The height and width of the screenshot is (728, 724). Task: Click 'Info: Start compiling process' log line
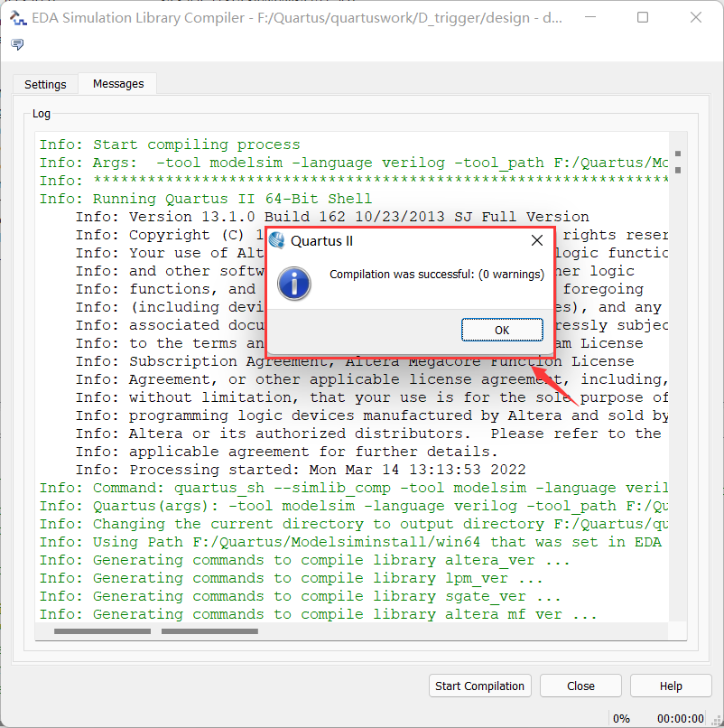[x=170, y=145]
